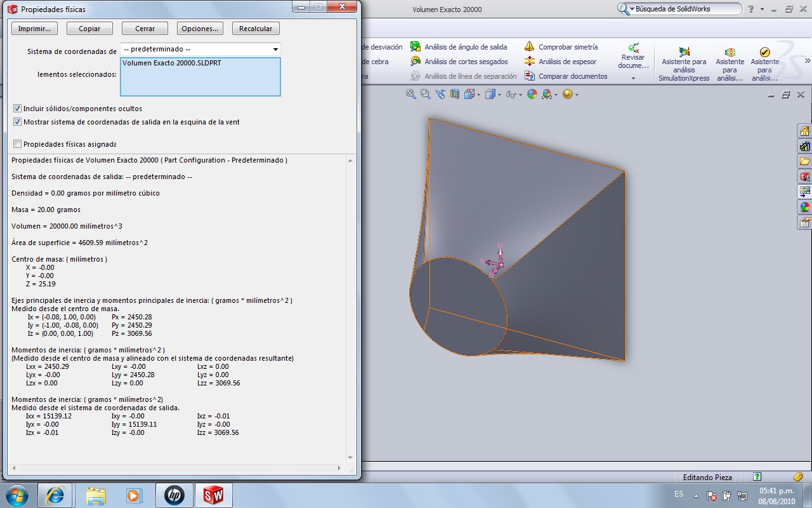Start Asistente para análisis SimulationXpress
Screen dimensions: 812x508
pos(684,65)
